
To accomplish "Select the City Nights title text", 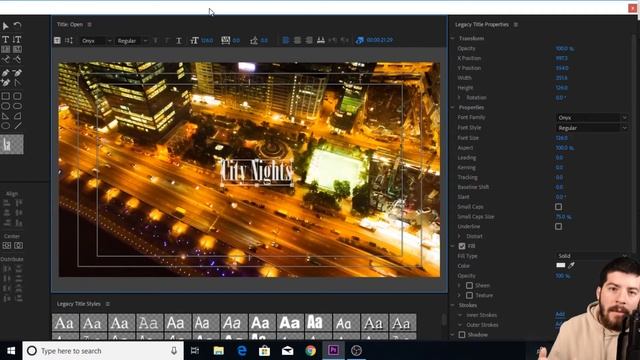I will click(x=257, y=171).
